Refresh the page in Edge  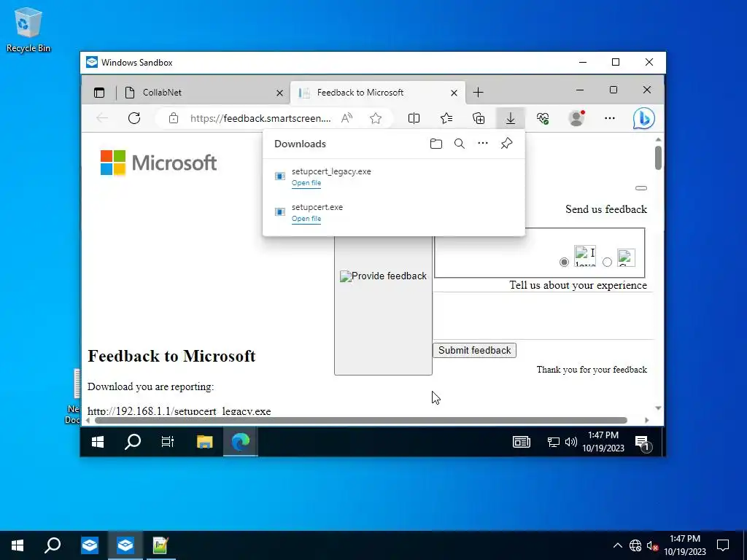click(134, 118)
